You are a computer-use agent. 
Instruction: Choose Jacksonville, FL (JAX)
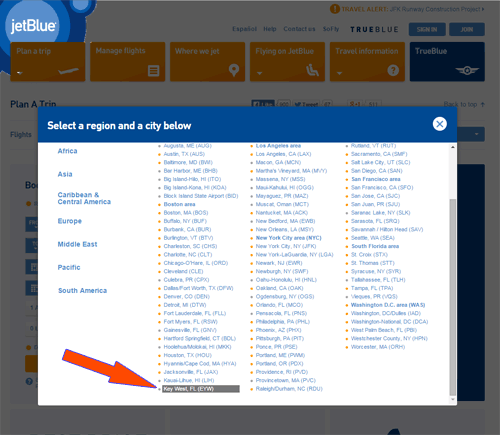(x=191, y=372)
